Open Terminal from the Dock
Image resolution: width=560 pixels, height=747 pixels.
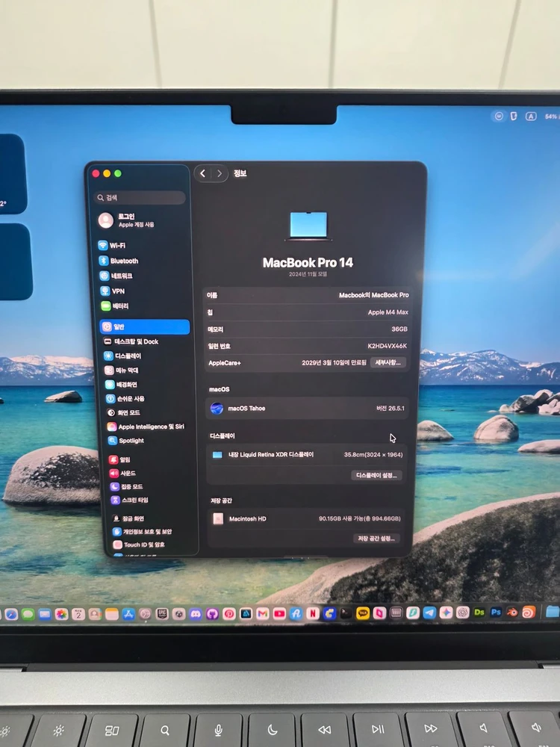coord(346,613)
